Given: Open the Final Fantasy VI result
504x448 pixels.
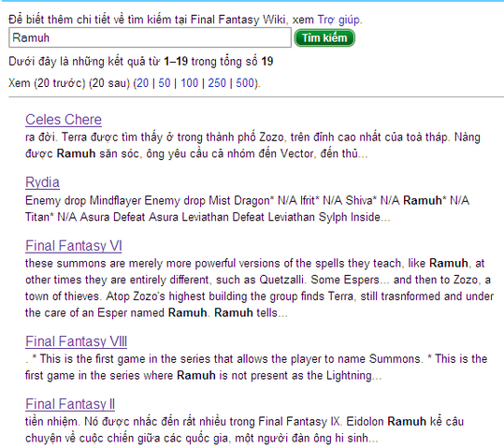Looking at the screenshot, I should [74, 246].
